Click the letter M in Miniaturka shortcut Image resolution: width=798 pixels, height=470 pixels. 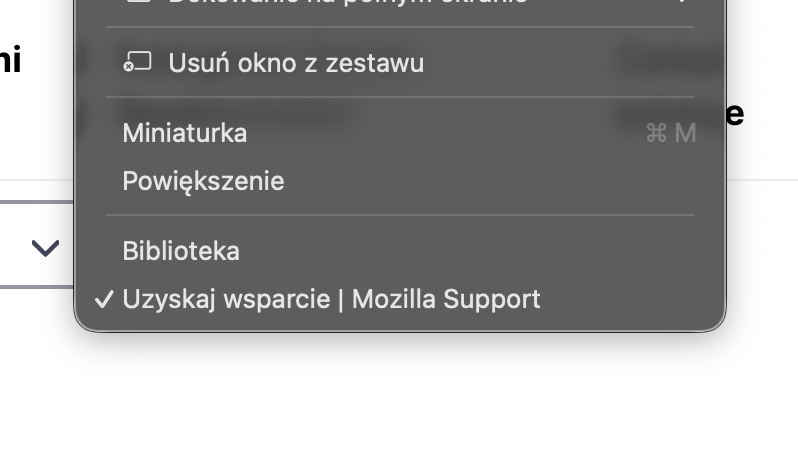pos(685,133)
